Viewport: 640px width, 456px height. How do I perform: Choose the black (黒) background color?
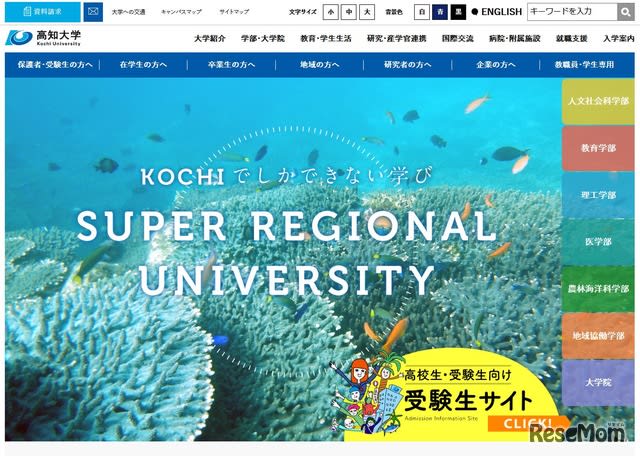[458, 12]
